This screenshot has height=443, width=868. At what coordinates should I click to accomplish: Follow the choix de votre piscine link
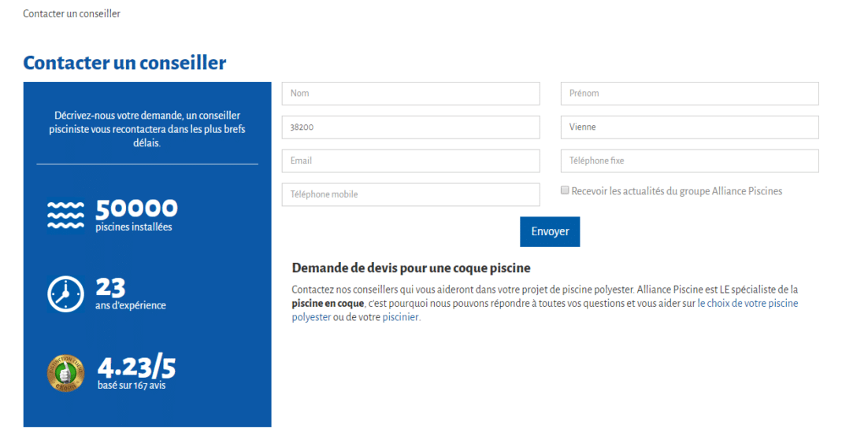[751, 304]
